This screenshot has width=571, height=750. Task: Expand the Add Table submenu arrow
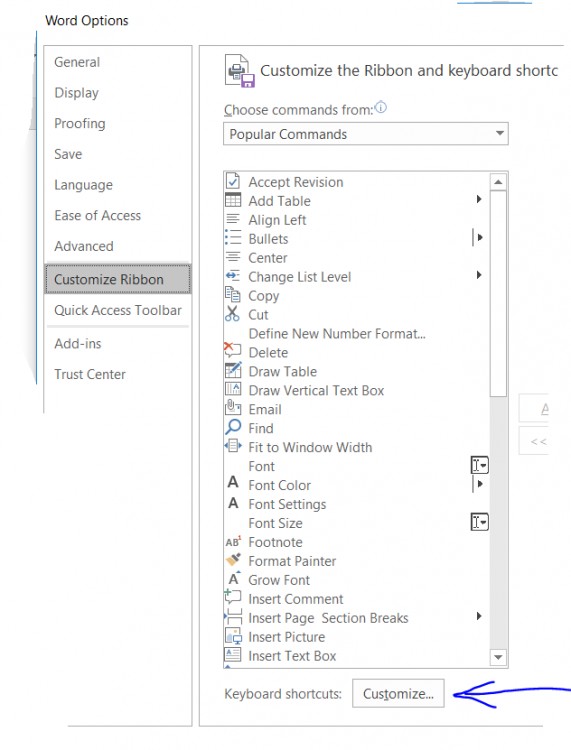coord(479,199)
